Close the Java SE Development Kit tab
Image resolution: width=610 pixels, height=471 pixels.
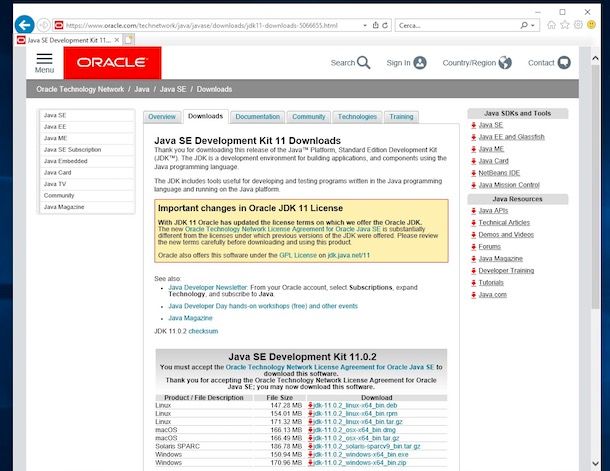click(x=117, y=40)
